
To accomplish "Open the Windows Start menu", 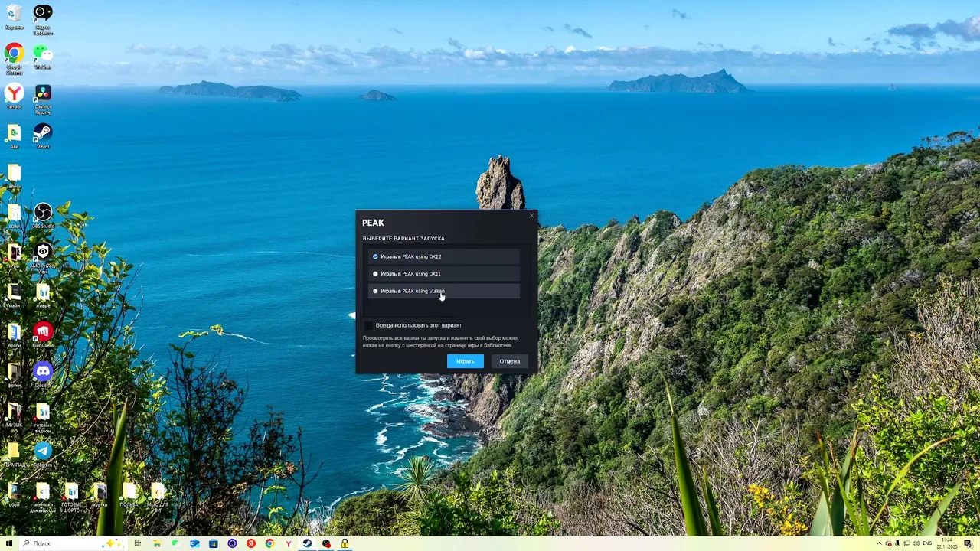I will tap(9, 543).
